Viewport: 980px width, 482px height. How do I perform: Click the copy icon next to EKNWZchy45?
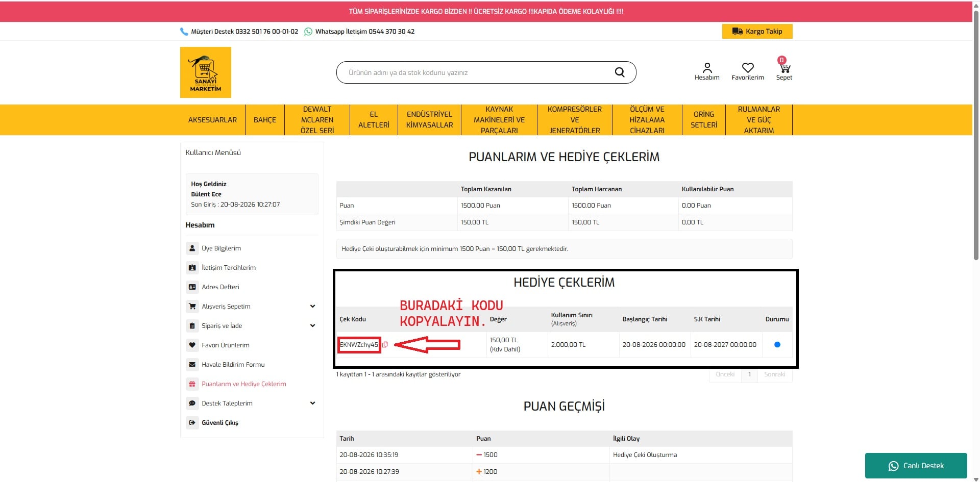[385, 345]
